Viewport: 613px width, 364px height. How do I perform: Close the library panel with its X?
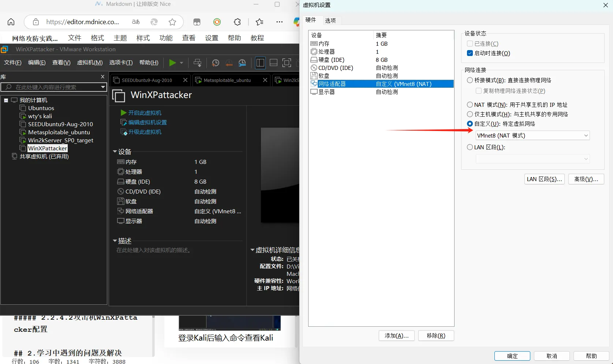click(x=103, y=77)
